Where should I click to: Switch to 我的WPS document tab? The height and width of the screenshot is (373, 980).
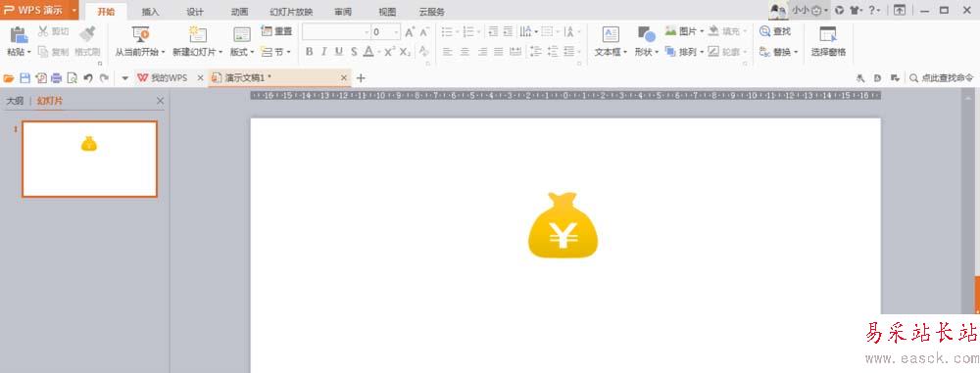click(x=163, y=78)
